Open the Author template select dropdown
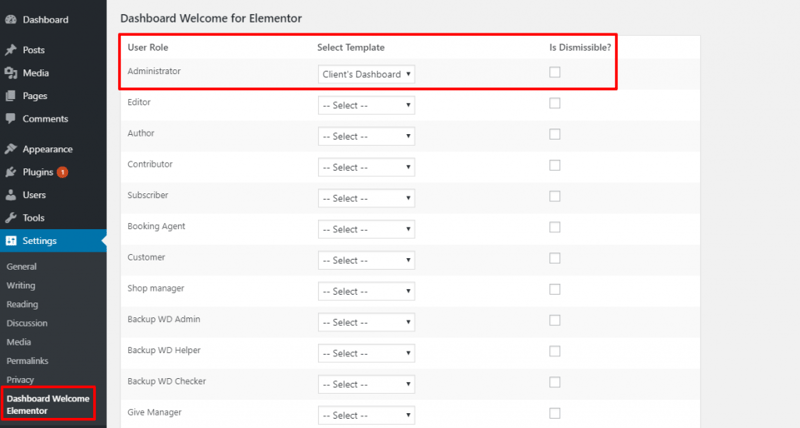Image resolution: width=800 pixels, height=428 pixels. [366, 136]
